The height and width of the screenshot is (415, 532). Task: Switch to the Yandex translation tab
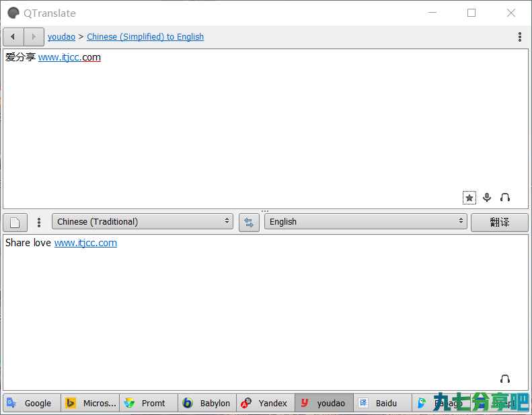pyautogui.click(x=266, y=403)
